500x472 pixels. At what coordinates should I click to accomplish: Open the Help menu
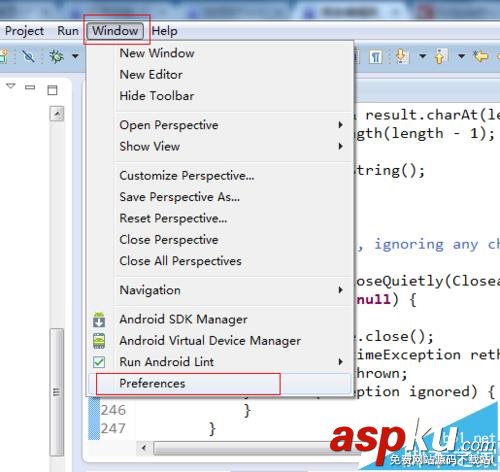165,31
